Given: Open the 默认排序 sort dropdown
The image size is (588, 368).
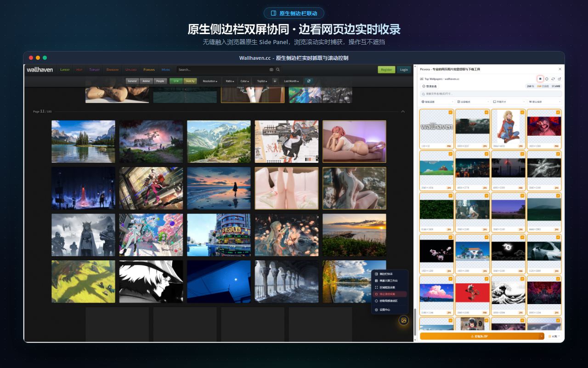Looking at the screenshot, I should [544, 102].
